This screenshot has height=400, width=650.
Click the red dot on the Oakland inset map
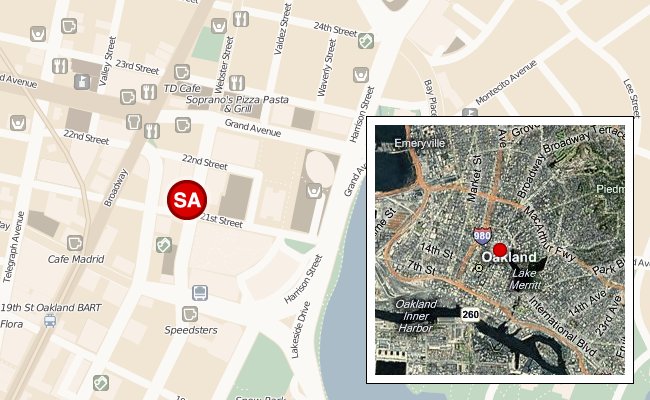(500, 250)
